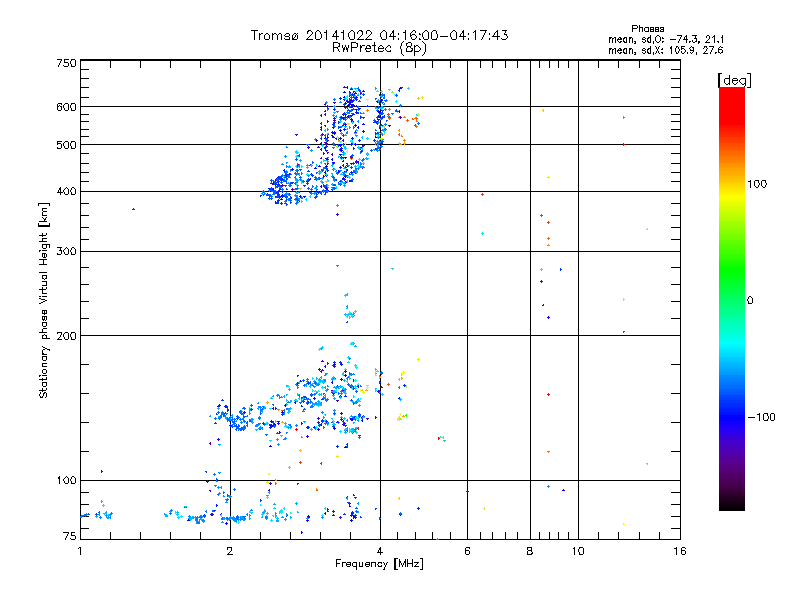Click the 'Frequency [MHz]' axis title
This screenshot has height=600, width=800.
(379, 564)
